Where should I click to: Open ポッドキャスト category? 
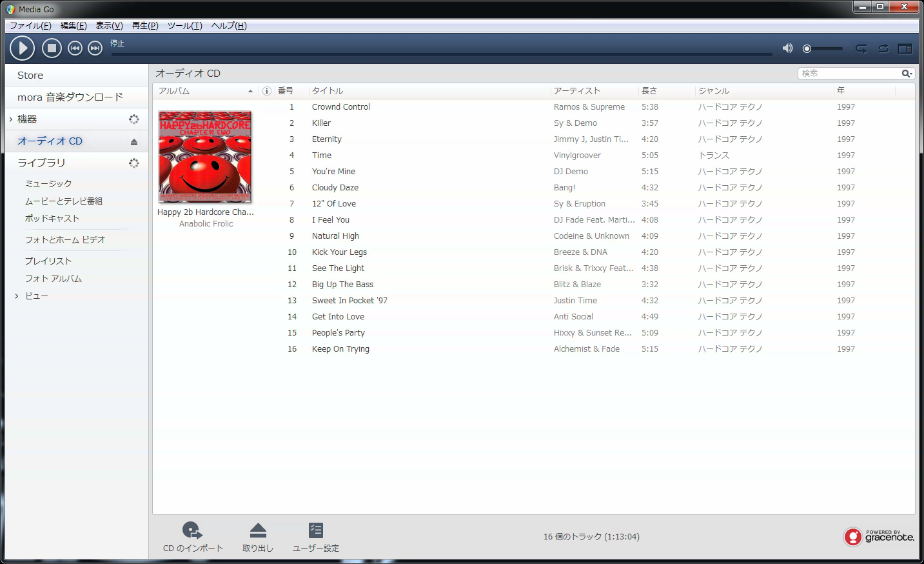(52, 219)
